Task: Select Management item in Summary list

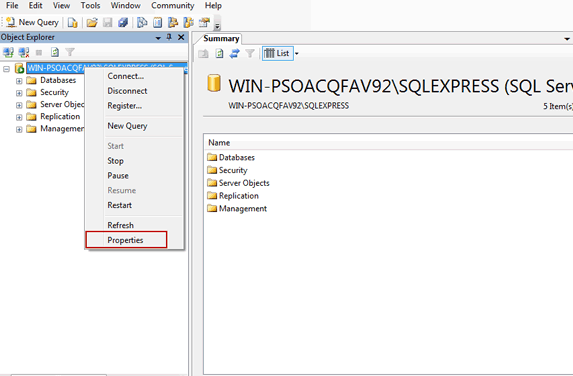Action: [237, 209]
